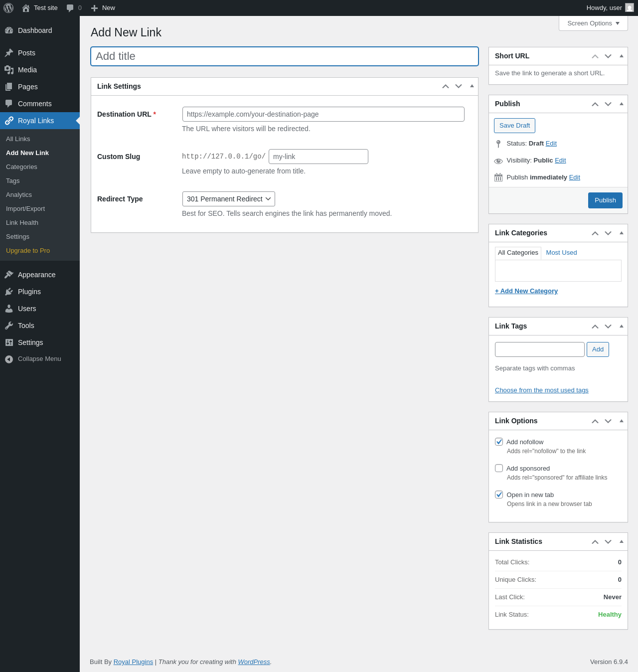Collapse Link Categories panel triangle
Image resolution: width=638 pixels, height=672 pixels.
click(x=622, y=233)
